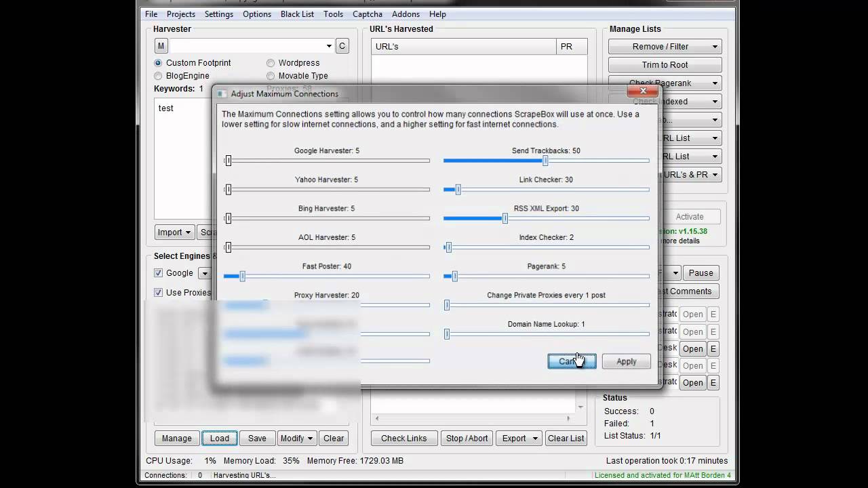Click the RSS XML Export slider handle
868x488 pixels.
coord(505,218)
